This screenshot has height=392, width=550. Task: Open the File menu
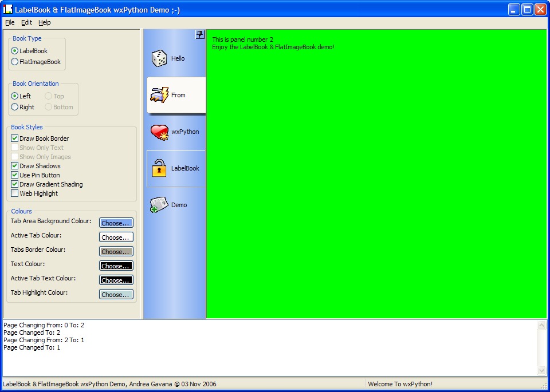click(10, 22)
